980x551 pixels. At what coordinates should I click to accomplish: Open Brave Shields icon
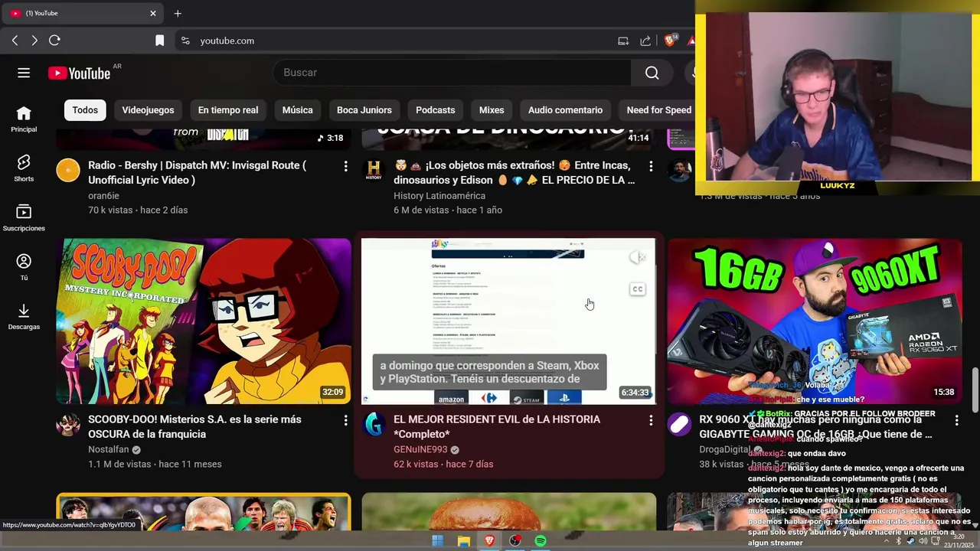tap(670, 41)
